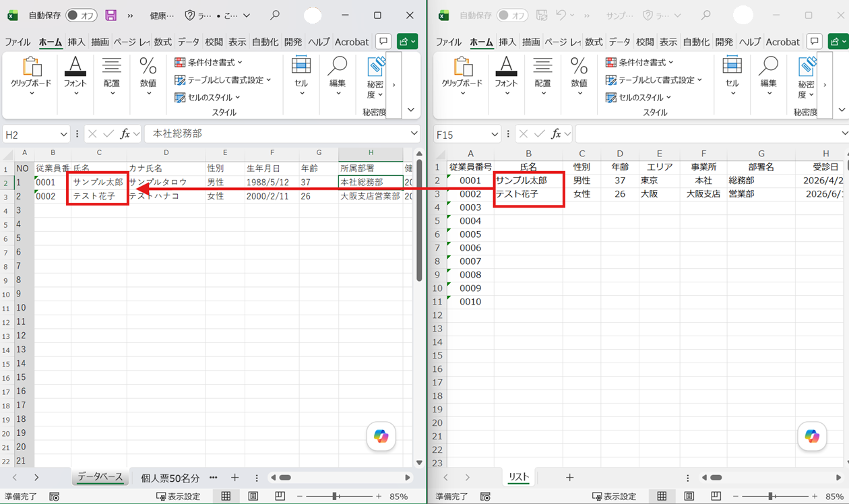The height and width of the screenshot is (504, 849).
Task: Open 数式 tab in right window
Action: click(x=594, y=42)
